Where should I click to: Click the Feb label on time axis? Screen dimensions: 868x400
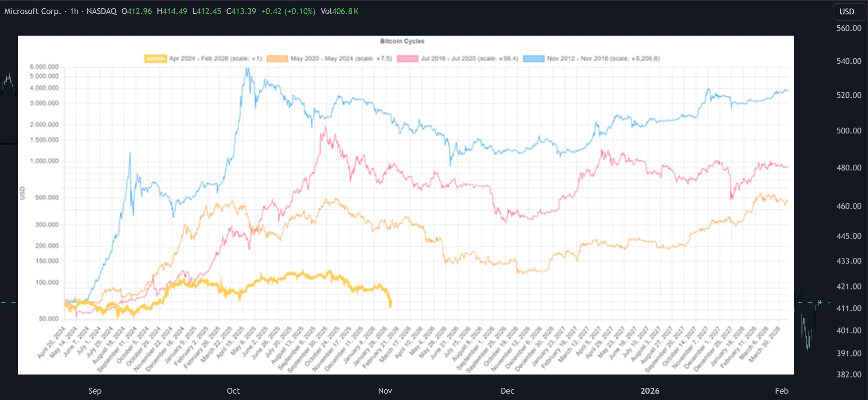pos(782,391)
